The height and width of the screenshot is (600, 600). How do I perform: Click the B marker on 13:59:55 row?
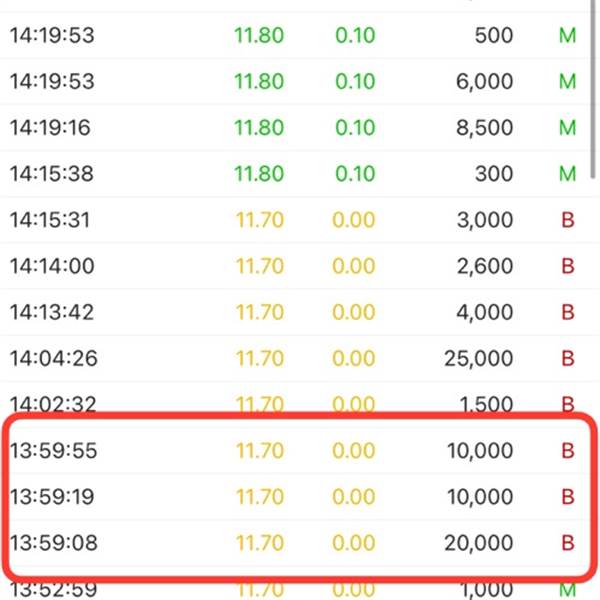pos(568,451)
